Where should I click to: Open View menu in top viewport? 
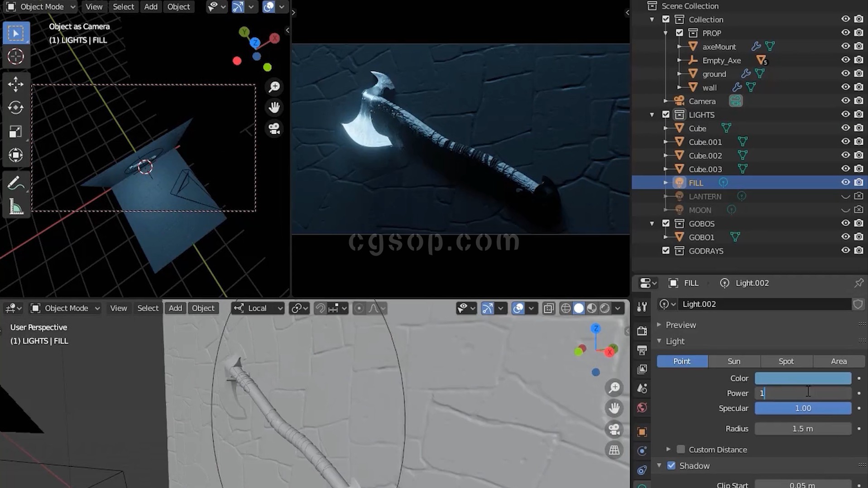[x=94, y=7]
